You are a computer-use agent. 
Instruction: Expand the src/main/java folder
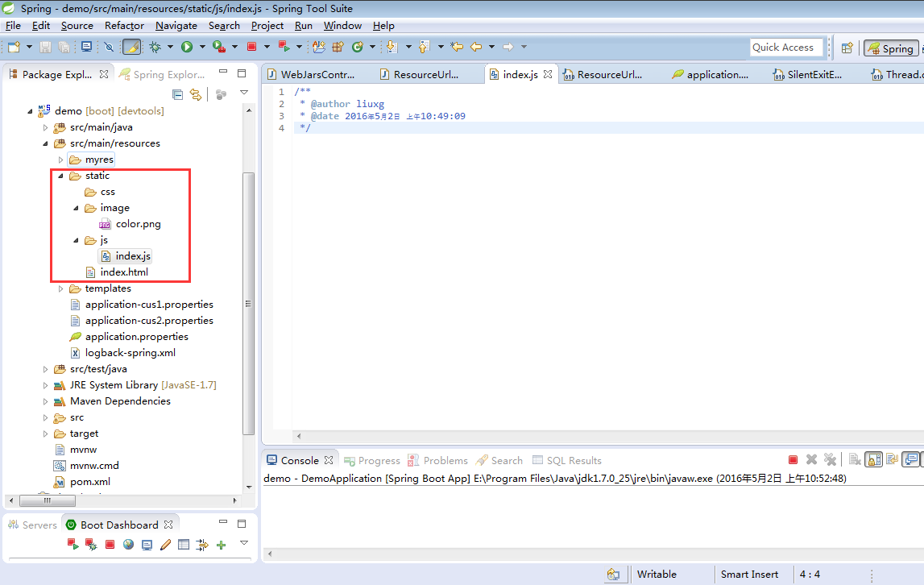[x=45, y=127]
